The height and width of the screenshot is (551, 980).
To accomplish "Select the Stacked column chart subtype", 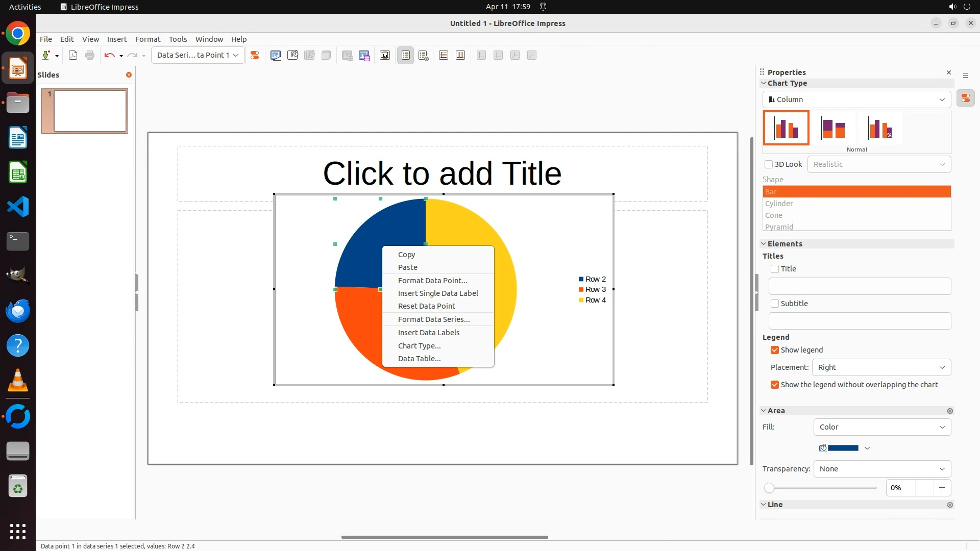I will [x=833, y=128].
